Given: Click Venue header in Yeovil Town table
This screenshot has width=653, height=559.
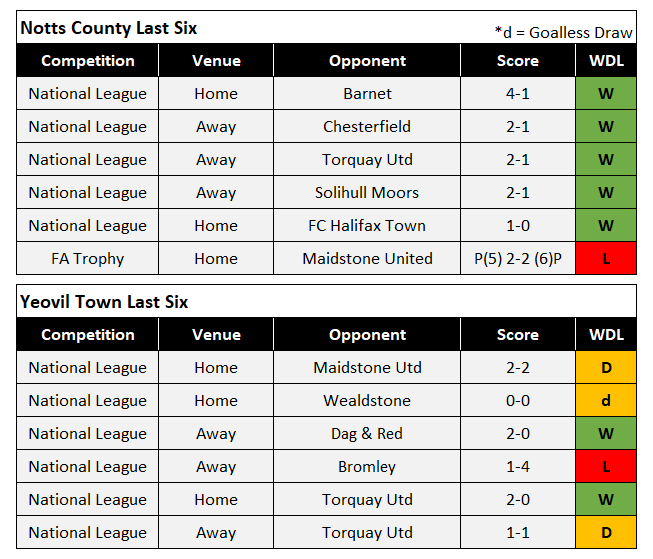Looking at the screenshot, I should 216,335.
